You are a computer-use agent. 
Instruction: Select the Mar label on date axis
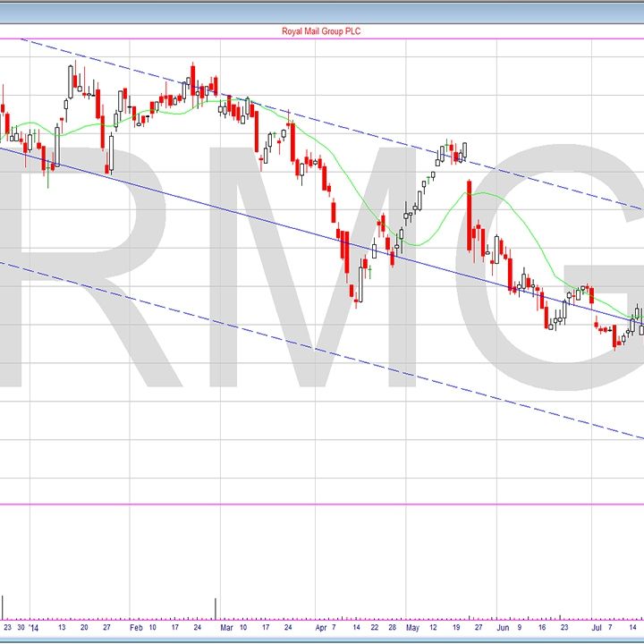coord(226,628)
